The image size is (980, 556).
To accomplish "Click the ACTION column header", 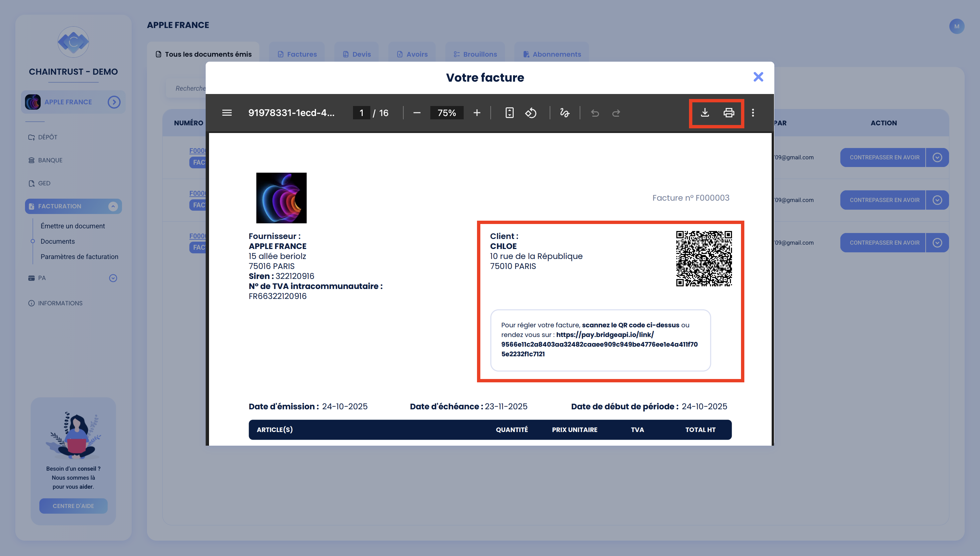I will pyautogui.click(x=883, y=123).
